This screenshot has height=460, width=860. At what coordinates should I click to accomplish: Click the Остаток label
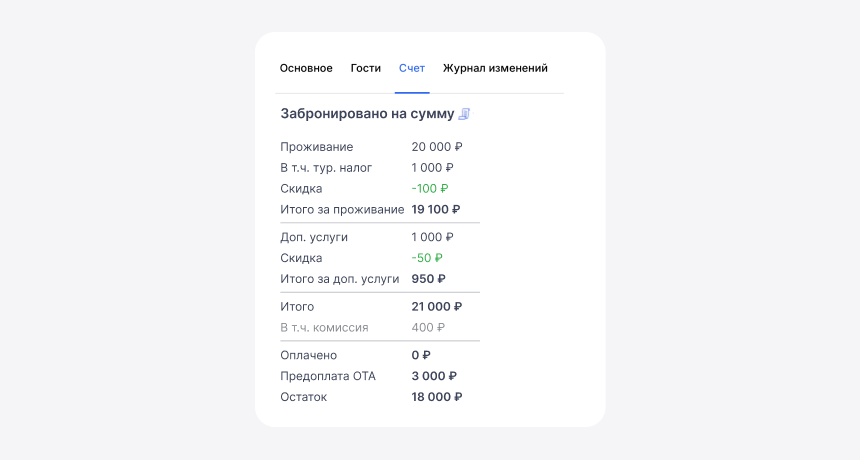click(x=303, y=397)
